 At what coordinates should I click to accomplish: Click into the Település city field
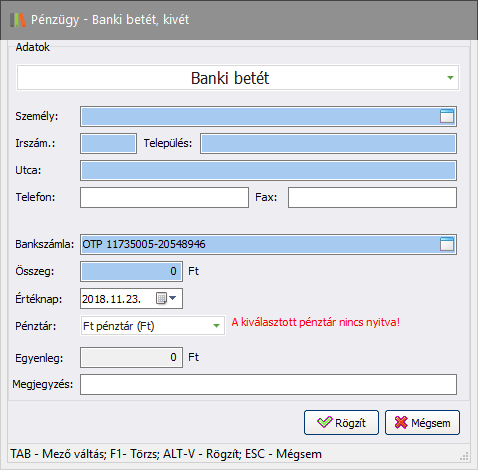(328, 144)
